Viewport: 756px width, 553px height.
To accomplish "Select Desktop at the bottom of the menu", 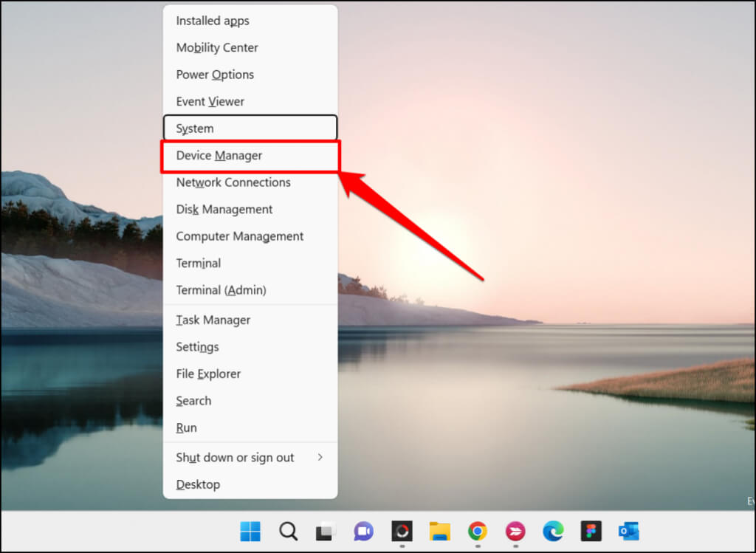I will 198,484.
